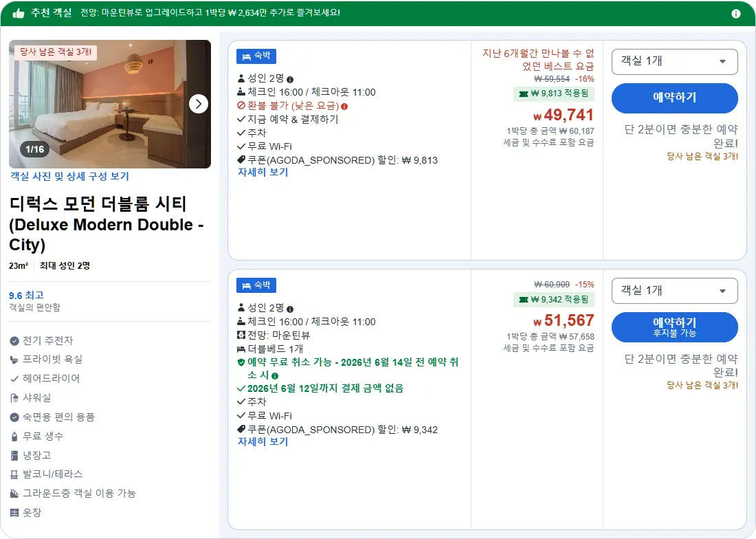Click check-in bell icon in the first offer
This screenshot has height=539, width=756.
pos(241,91)
